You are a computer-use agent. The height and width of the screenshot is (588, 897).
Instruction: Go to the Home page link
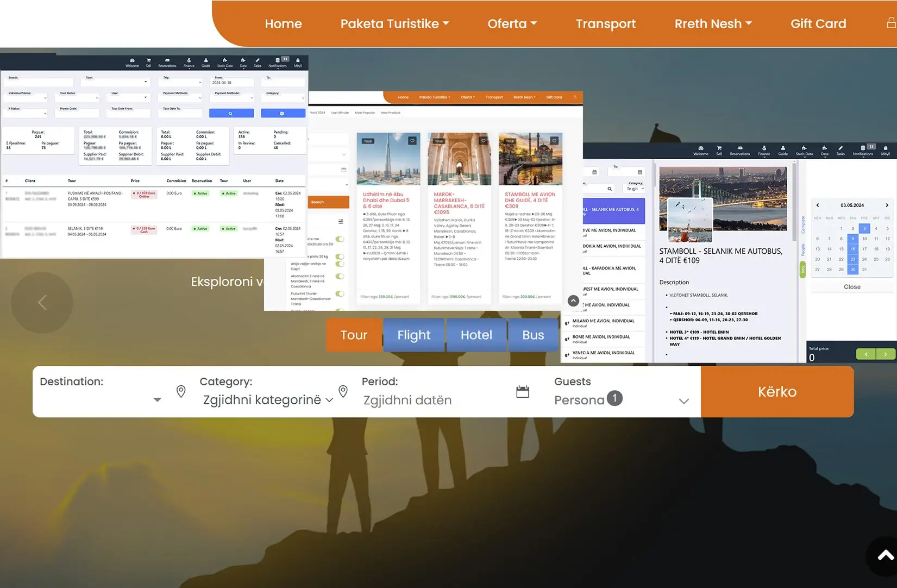283,24
